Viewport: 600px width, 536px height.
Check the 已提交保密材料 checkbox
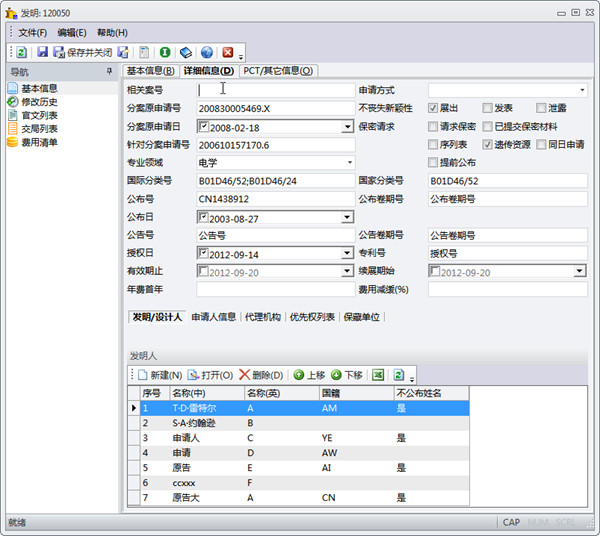[x=487, y=126]
